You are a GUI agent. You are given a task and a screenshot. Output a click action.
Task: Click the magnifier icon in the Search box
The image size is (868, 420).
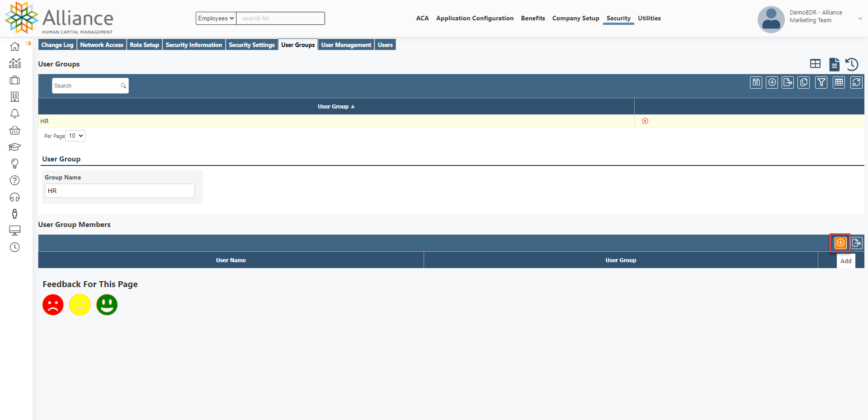123,86
